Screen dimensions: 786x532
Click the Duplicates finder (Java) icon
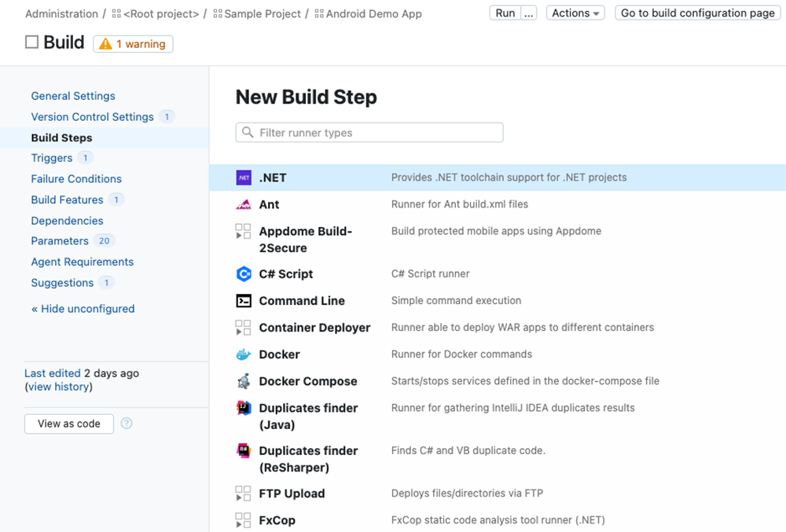(244, 408)
